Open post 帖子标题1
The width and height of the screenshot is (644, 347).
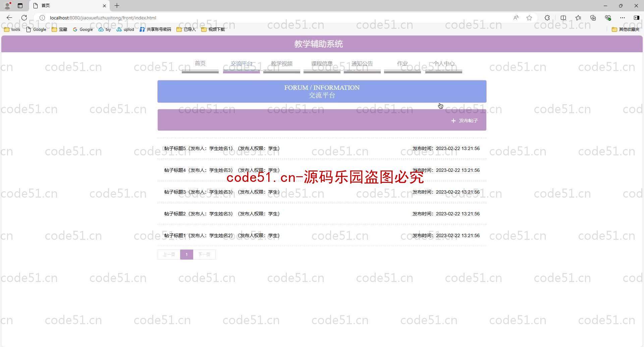[x=322, y=235]
